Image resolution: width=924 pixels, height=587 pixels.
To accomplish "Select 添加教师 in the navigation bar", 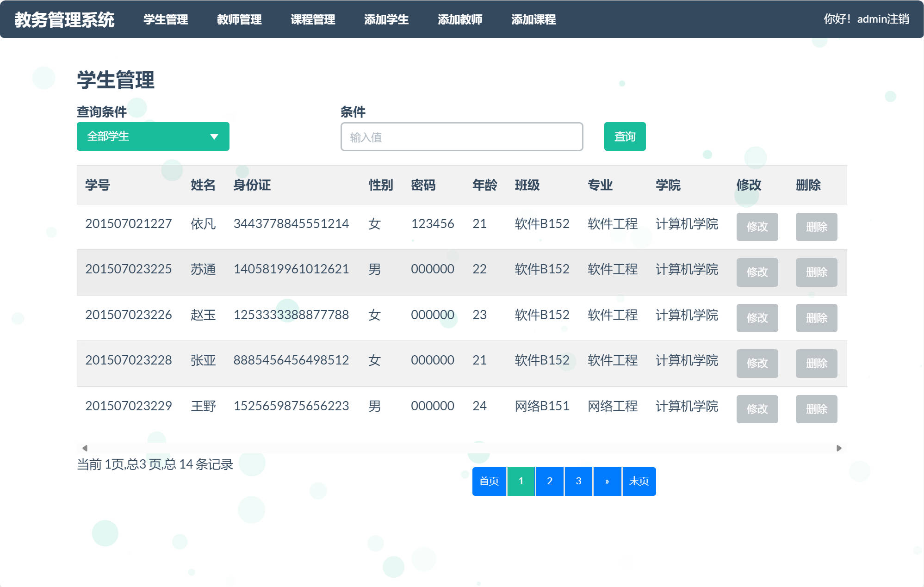I will point(460,20).
